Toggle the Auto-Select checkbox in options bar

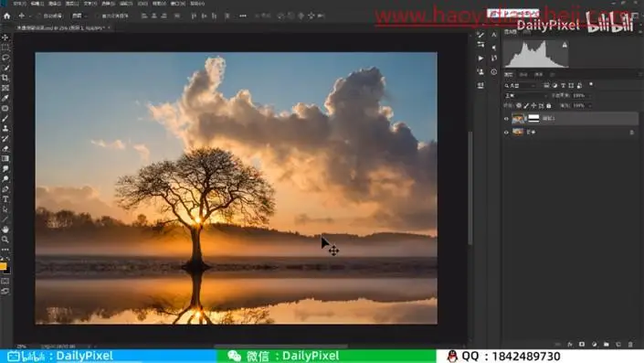coord(38,16)
